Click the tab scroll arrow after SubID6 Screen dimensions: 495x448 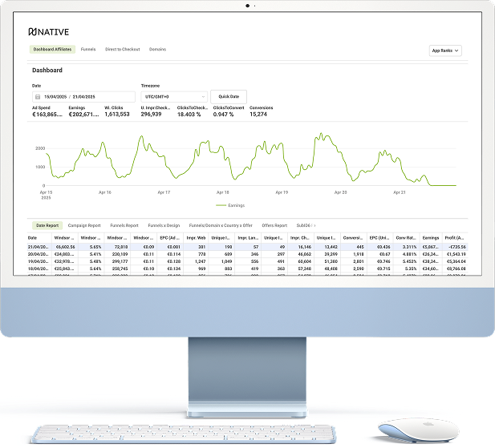(314, 225)
